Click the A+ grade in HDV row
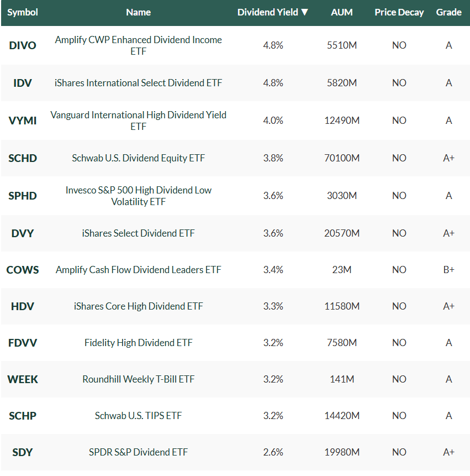The height and width of the screenshot is (476, 470). 449,306
